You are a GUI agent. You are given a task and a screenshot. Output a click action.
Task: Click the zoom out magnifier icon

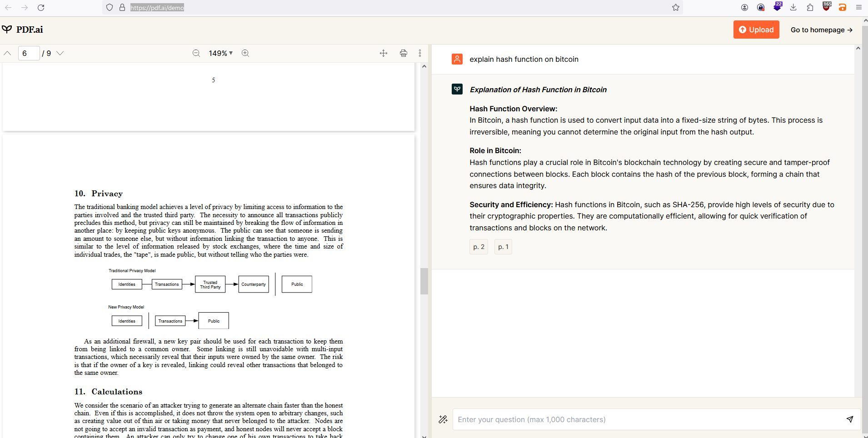tap(196, 53)
